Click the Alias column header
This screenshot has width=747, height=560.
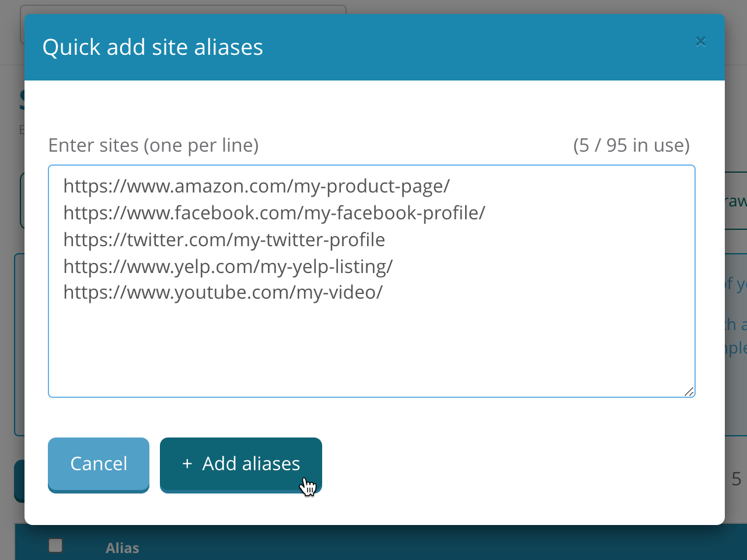point(122,547)
